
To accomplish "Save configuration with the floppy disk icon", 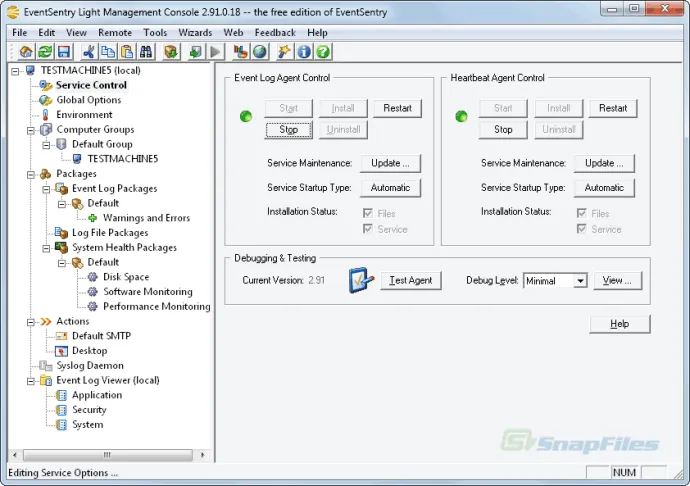I will point(64,52).
